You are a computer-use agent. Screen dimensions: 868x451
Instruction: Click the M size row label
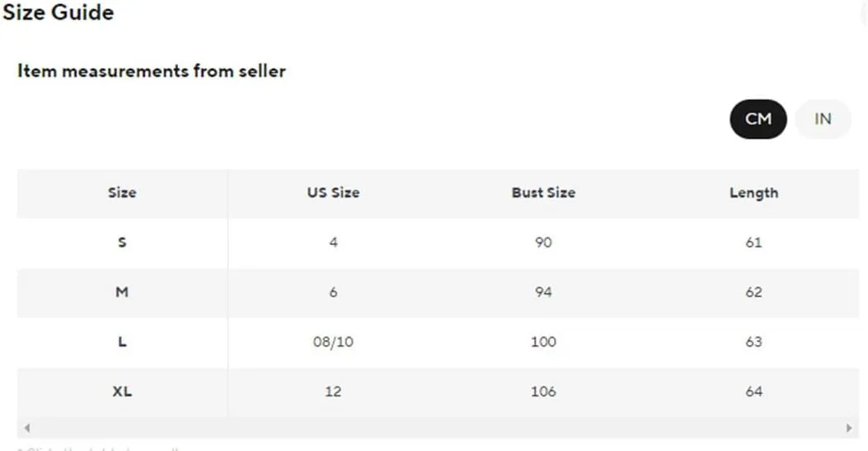(123, 292)
